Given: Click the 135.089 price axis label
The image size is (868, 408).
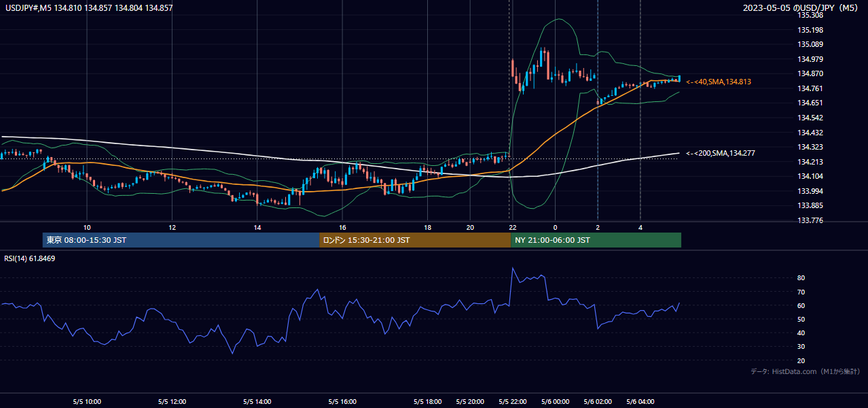Looking at the screenshot, I should point(811,44).
